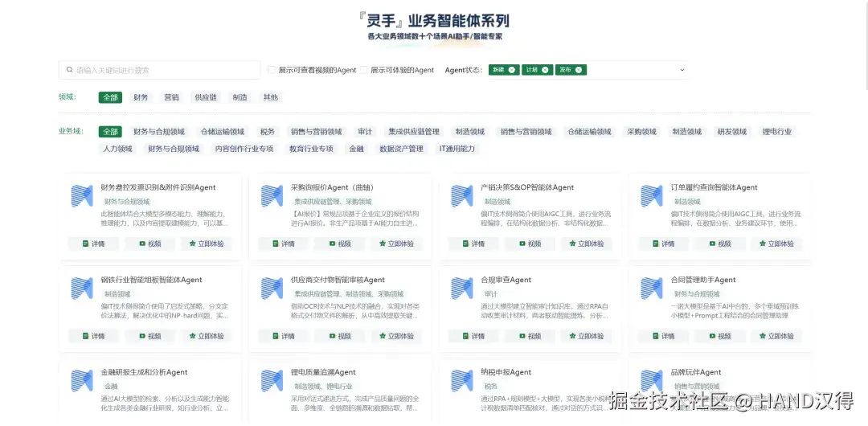
Task: Select 全部 in the 领域 filter
Action: point(110,97)
